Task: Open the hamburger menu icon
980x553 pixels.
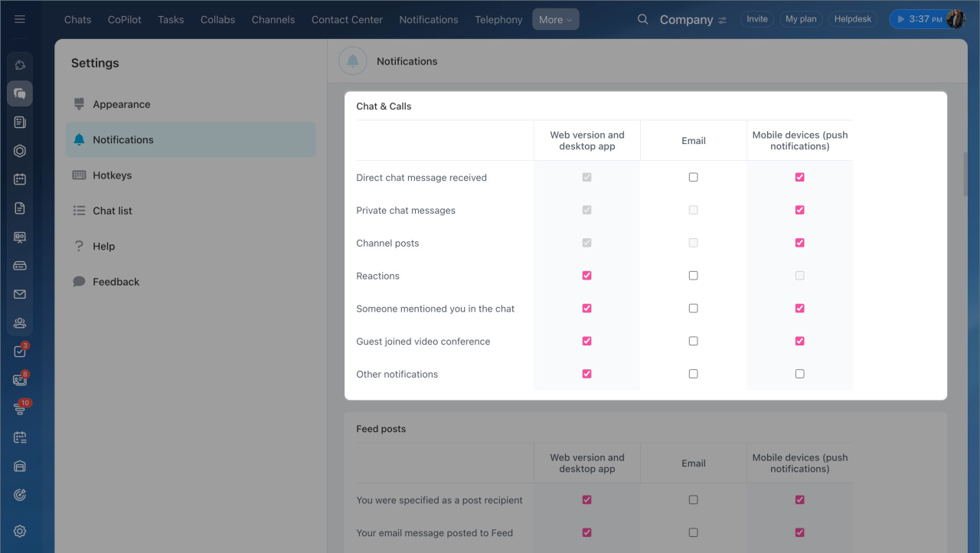Action: point(20,19)
